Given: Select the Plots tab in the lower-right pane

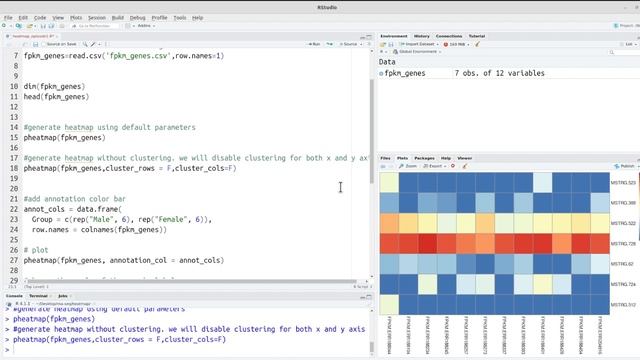Looking at the screenshot, I should tap(402, 158).
